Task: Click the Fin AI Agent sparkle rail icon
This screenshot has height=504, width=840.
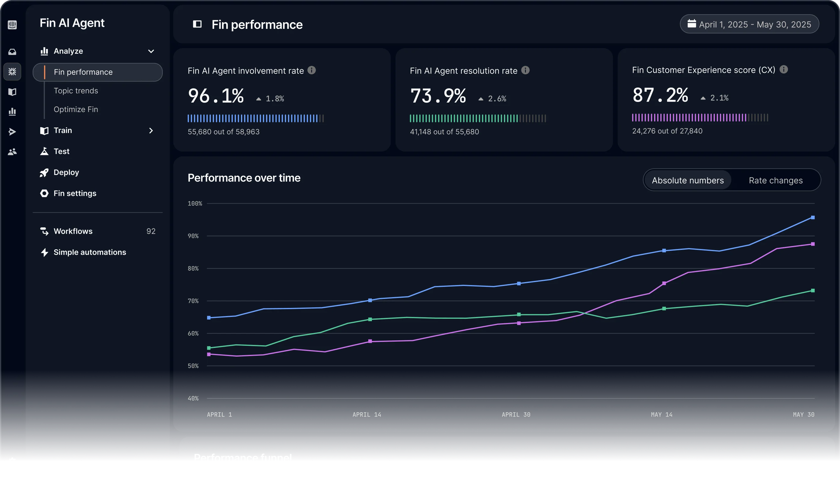Action: (x=12, y=72)
